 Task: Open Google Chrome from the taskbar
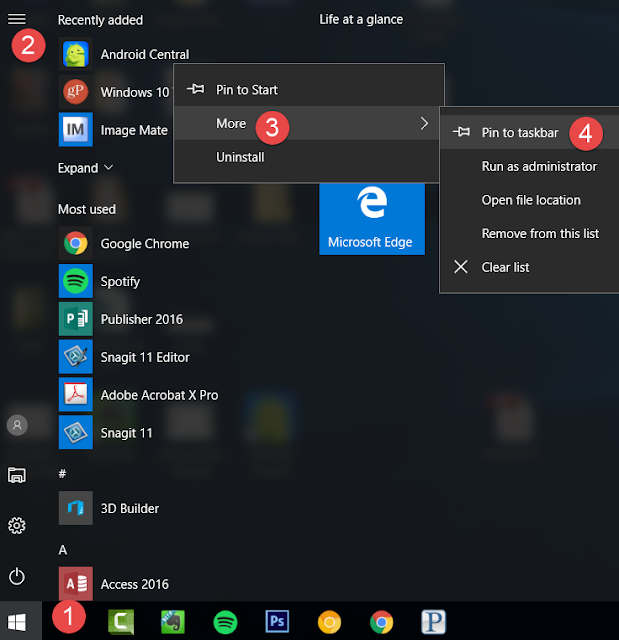(x=382, y=622)
